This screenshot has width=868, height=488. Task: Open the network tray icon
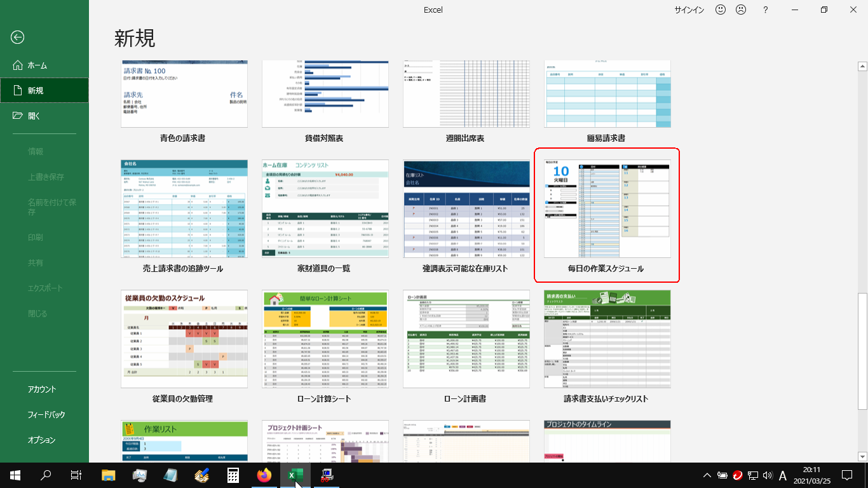752,475
